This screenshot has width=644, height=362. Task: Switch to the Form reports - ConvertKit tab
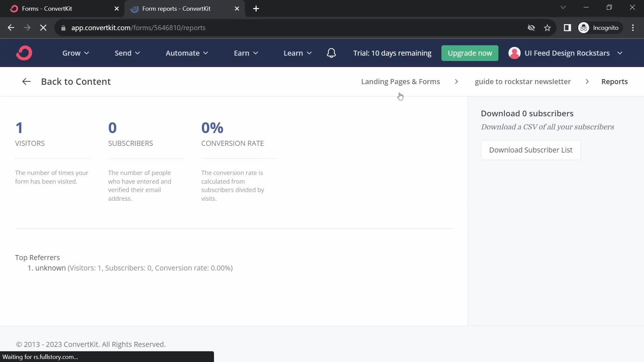[x=184, y=9]
